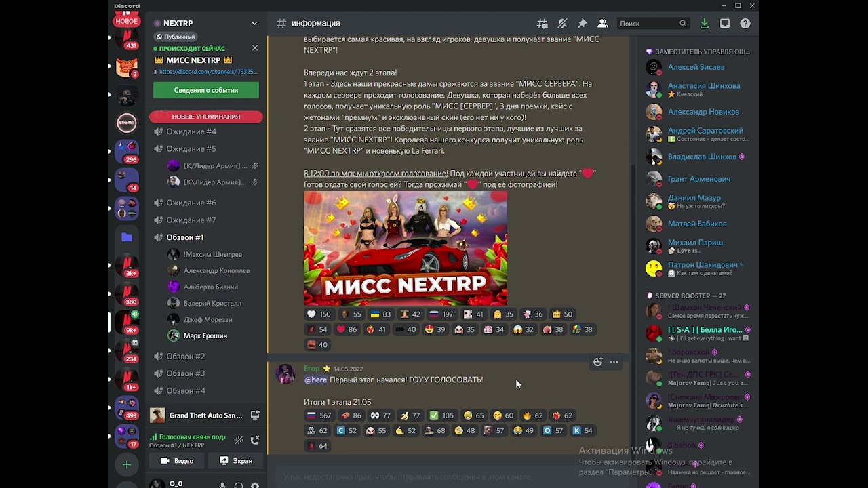
Task: Join voice channel Обзвон #3
Action: coord(206,373)
